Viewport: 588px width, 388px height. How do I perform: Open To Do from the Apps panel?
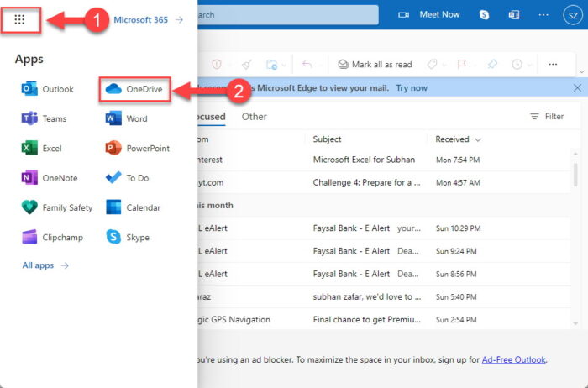tap(128, 178)
